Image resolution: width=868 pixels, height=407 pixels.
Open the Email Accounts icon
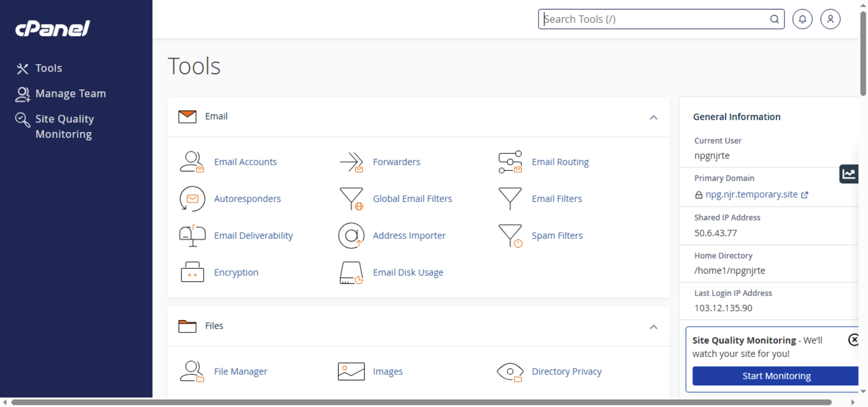click(192, 162)
